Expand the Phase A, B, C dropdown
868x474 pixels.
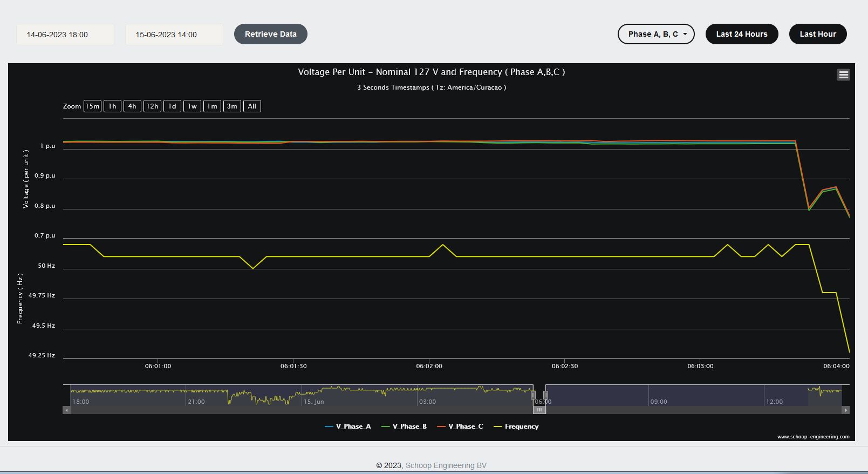[x=656, y=34]
